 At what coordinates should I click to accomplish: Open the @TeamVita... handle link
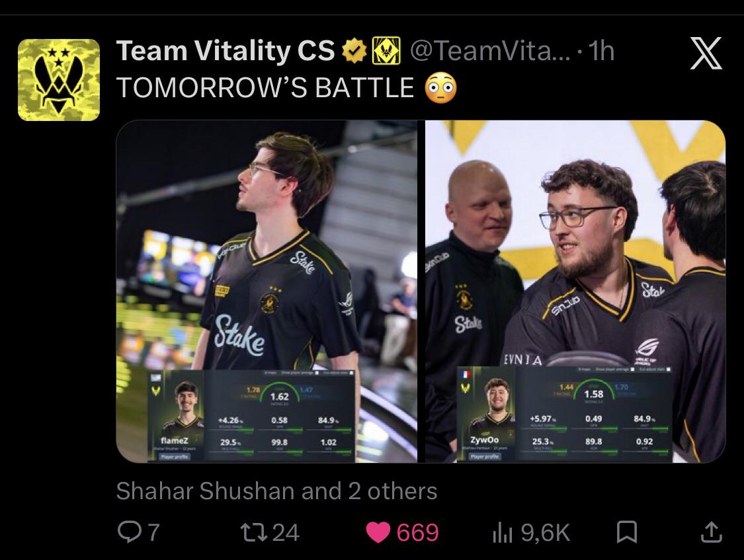(489, 51)
